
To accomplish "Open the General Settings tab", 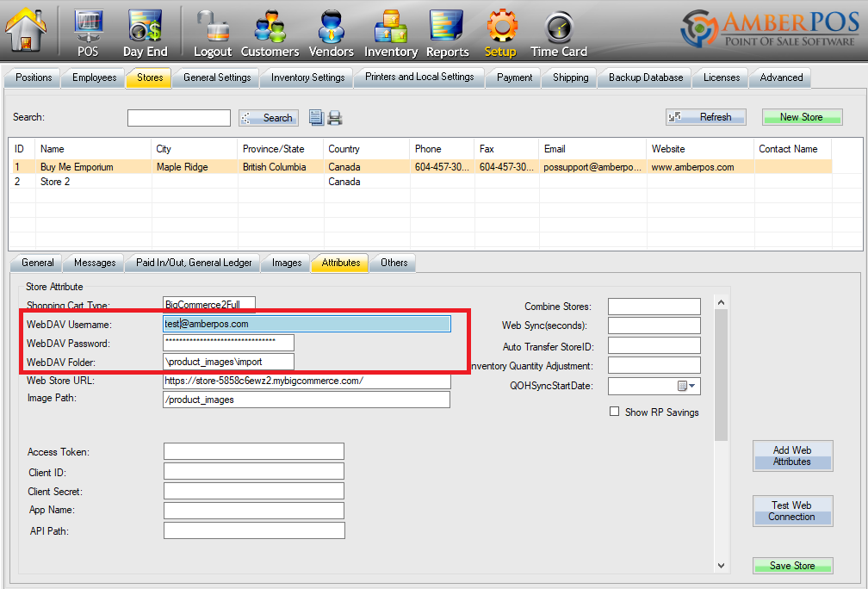I will [217, 77].
